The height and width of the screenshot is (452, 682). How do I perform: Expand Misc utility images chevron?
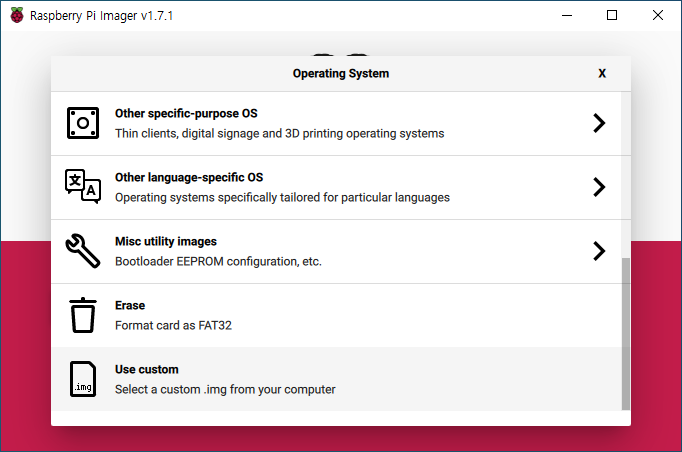pyautogui.click(x=599, y=251)
